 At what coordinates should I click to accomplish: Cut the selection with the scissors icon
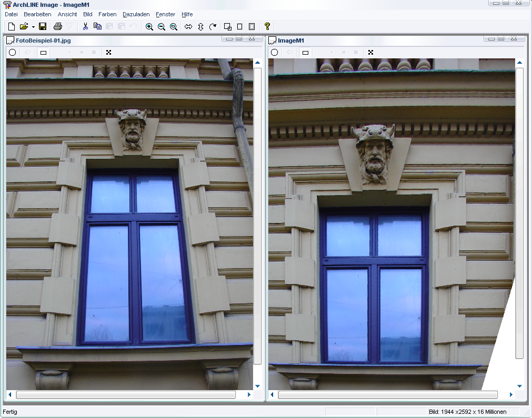[x=85, y=26]
